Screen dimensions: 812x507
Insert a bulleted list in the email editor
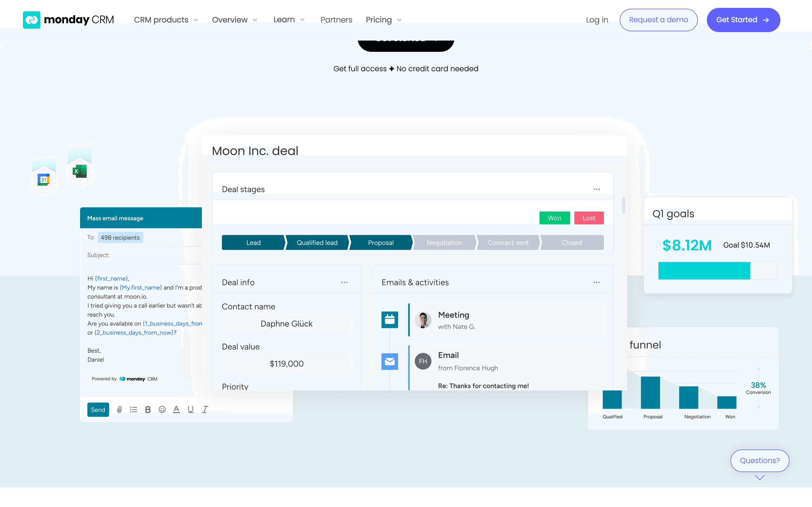134,410
